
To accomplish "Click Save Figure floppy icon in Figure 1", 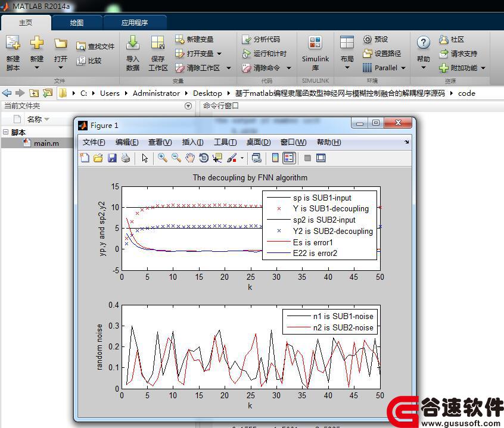I will click(x=112, y=158).
